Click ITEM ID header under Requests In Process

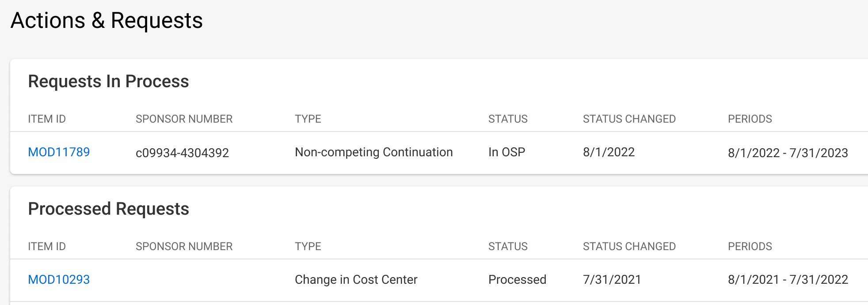click(47, 119)
